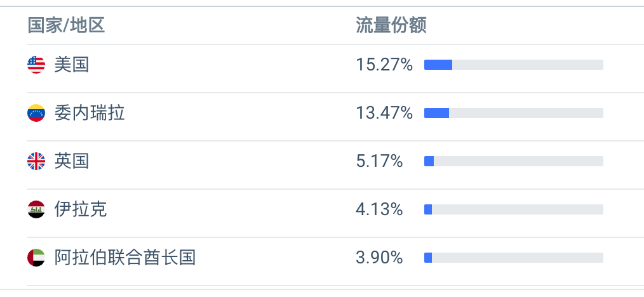Click the 13.47% traffic share bar

(x=513, y=113)
